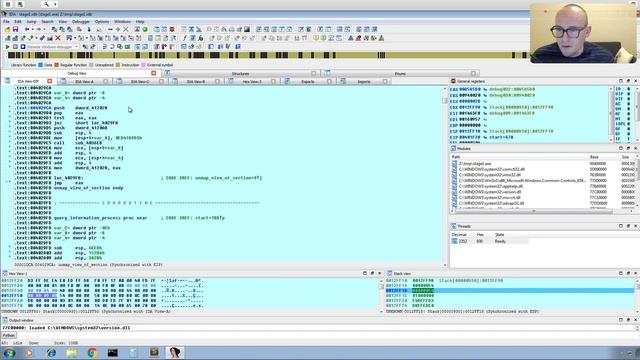Screen dimensions: 640x360
Task: Start the debugger with the green play icon
Action: tap(7, 47)
